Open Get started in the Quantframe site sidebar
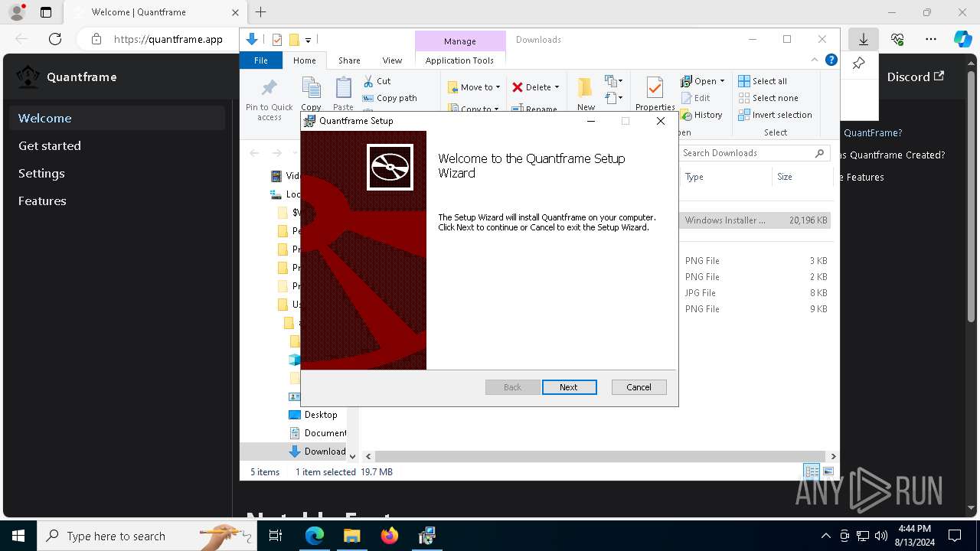Viewport: 980px width, 551px height. tap(118, 145)
